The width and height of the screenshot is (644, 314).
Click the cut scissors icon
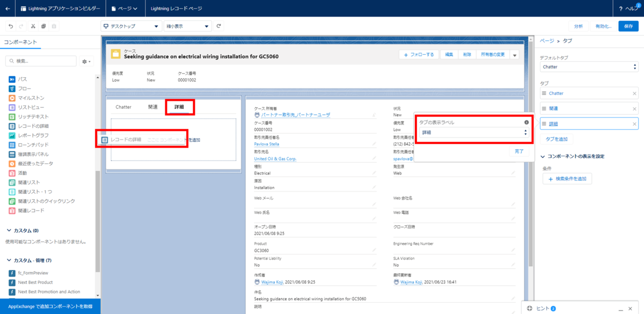33,26
